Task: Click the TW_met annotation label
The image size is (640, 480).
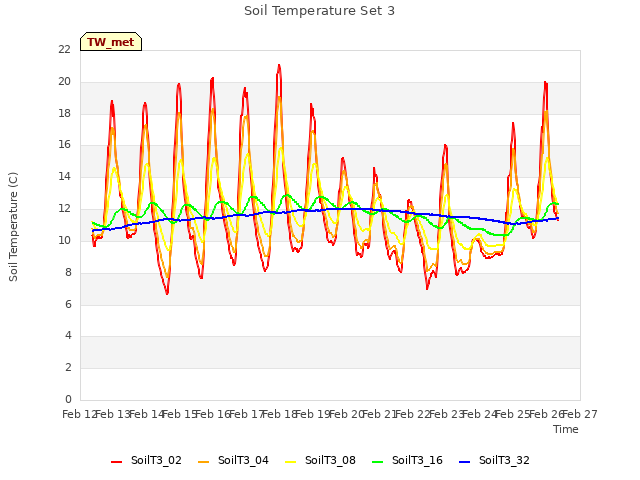Action: 111,42
